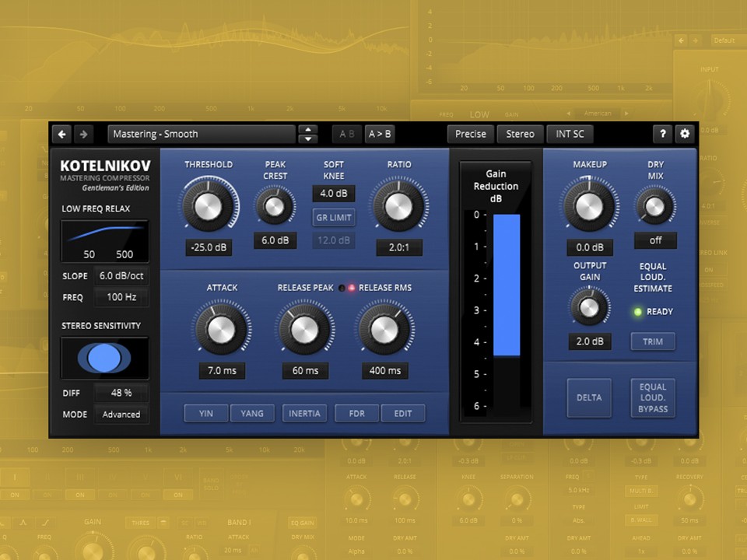Viewport: 747px width, 560px height.
Task: Click the Dry Mix knob
Action: (655, 207)
